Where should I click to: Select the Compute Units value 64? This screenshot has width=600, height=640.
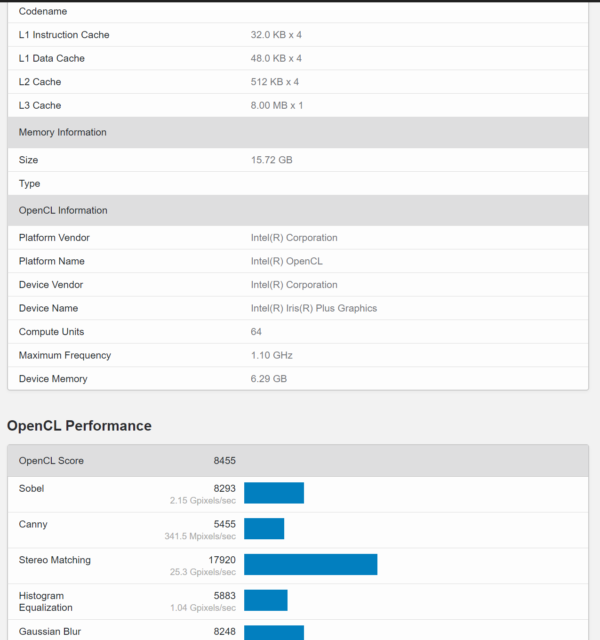(x=257, y=332)
